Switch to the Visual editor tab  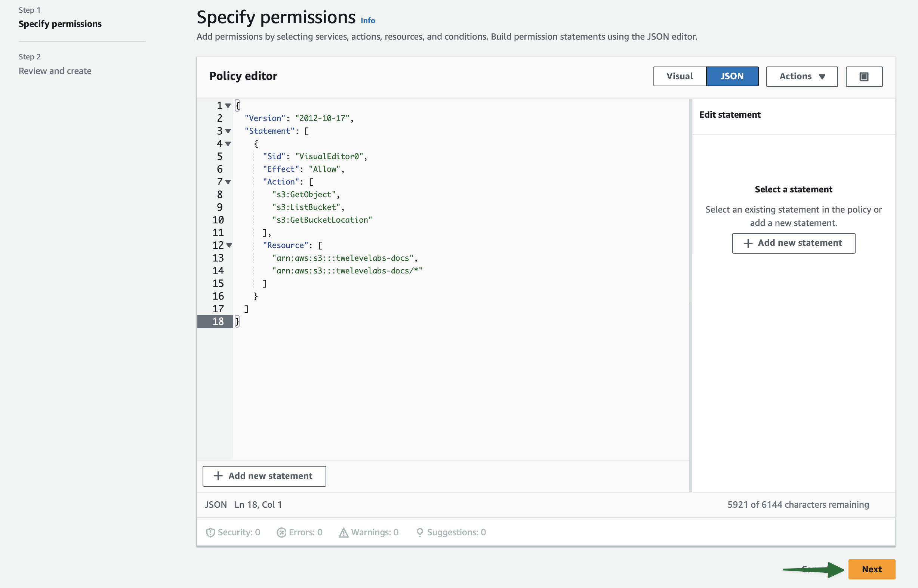tap(679, 76)
